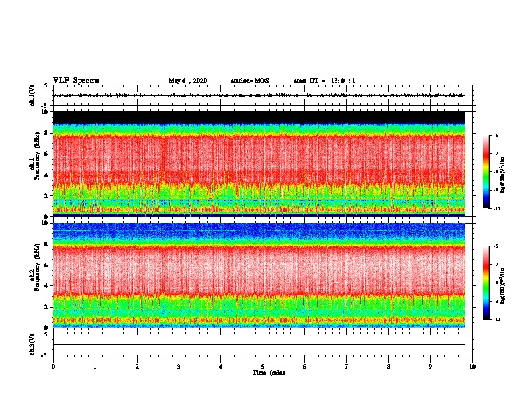Click the "2" kHz tick of ch.2 spectrogram
Viewport: 532px width, 411px height.
(x=46, y=307)
